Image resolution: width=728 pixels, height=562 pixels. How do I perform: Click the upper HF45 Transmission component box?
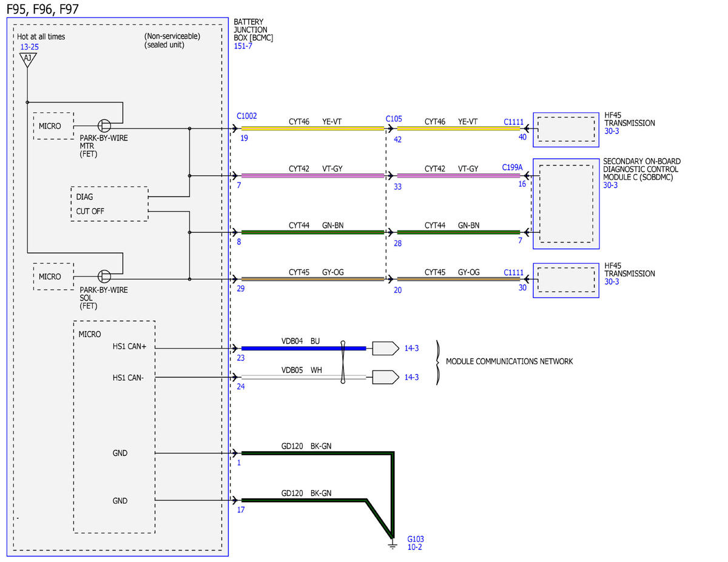coord(566,130)
